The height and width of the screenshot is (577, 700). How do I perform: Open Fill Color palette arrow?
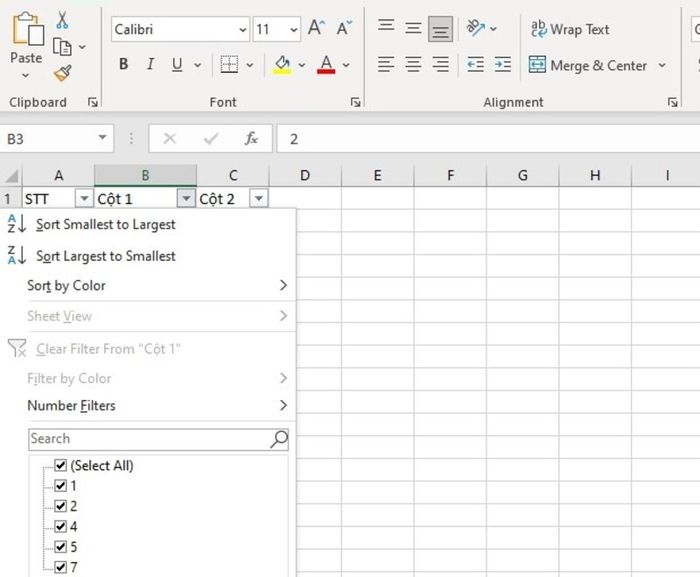[x=302, y=65]
